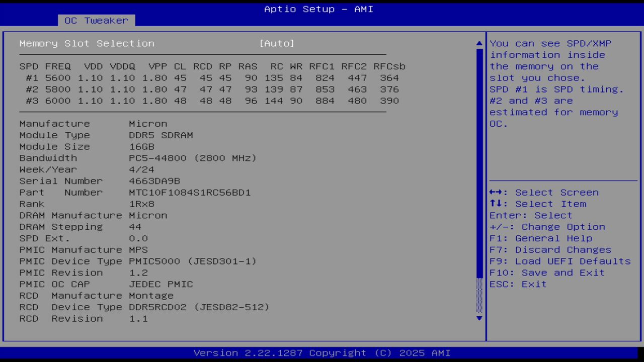Select the Memory Slot Selection label
Screen dimensions: 644x362
pos(87,44)
